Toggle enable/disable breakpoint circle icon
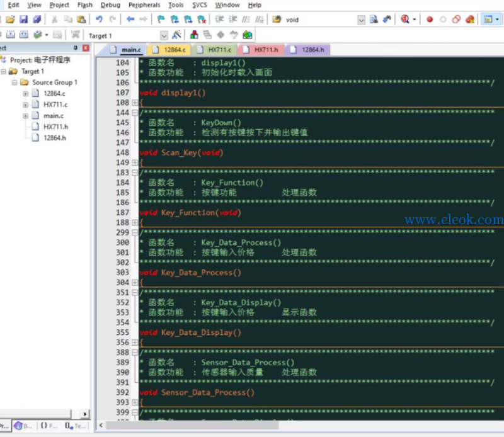 point(443,20)
